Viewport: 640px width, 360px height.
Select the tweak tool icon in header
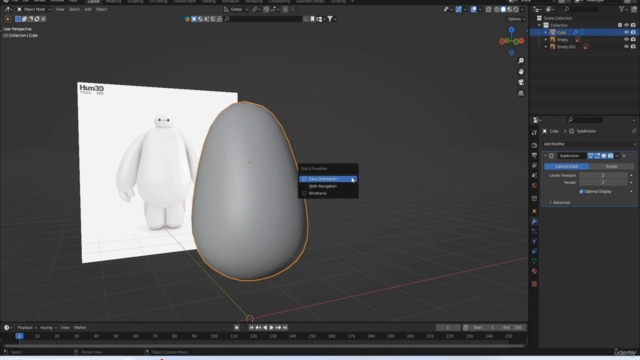point(8,19)
